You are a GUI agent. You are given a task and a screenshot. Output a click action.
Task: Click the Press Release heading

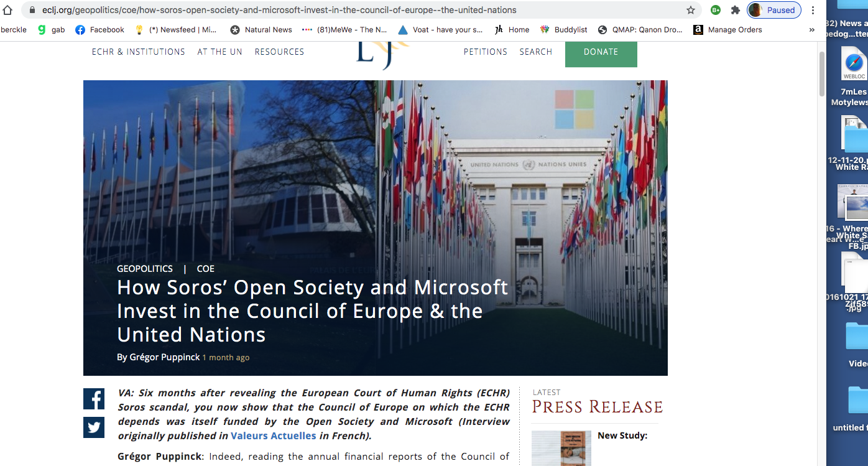(598, 407)
